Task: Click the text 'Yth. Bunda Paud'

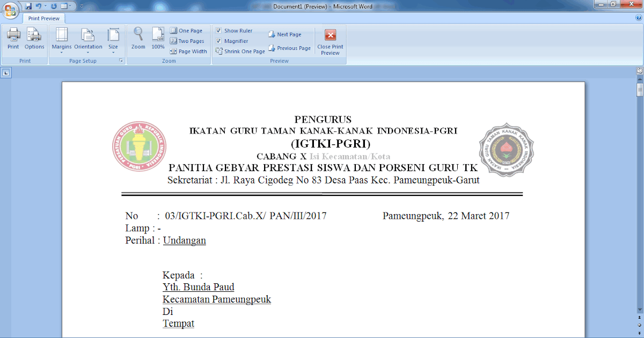Action: tap(199, 288)
